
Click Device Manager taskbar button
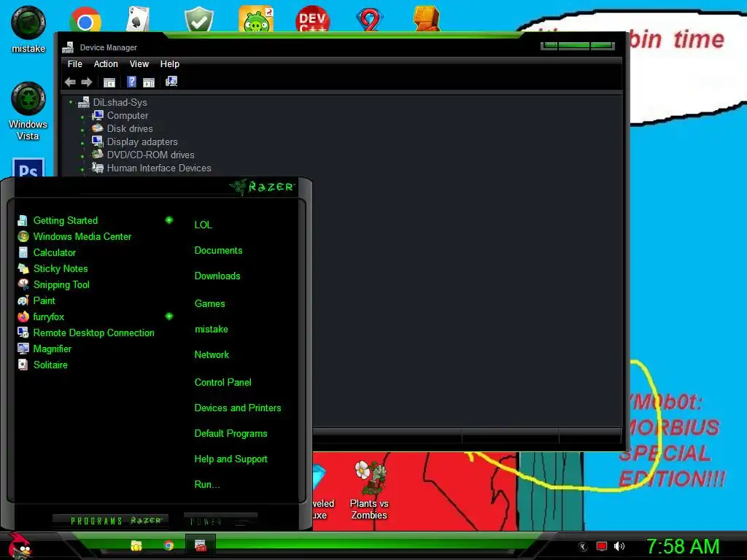[x=201, y=545]
